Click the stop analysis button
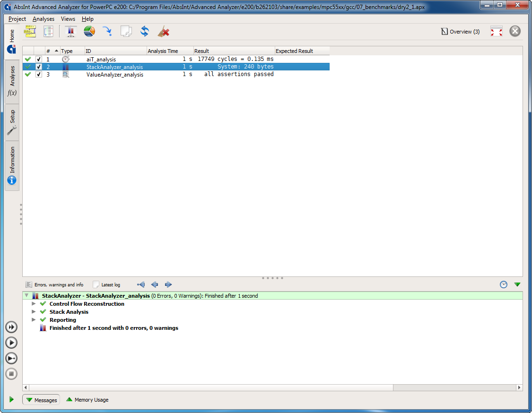 pos(11,374)
